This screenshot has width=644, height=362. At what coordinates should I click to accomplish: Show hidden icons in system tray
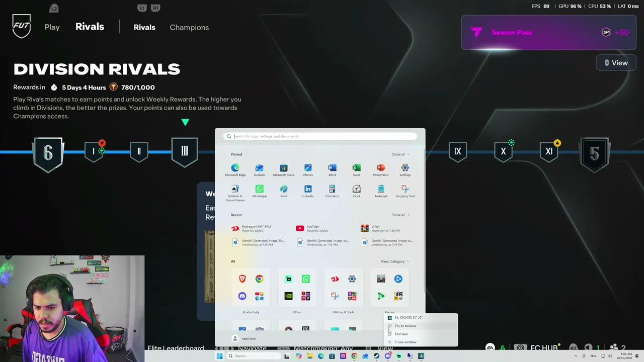tap(576, 356)
